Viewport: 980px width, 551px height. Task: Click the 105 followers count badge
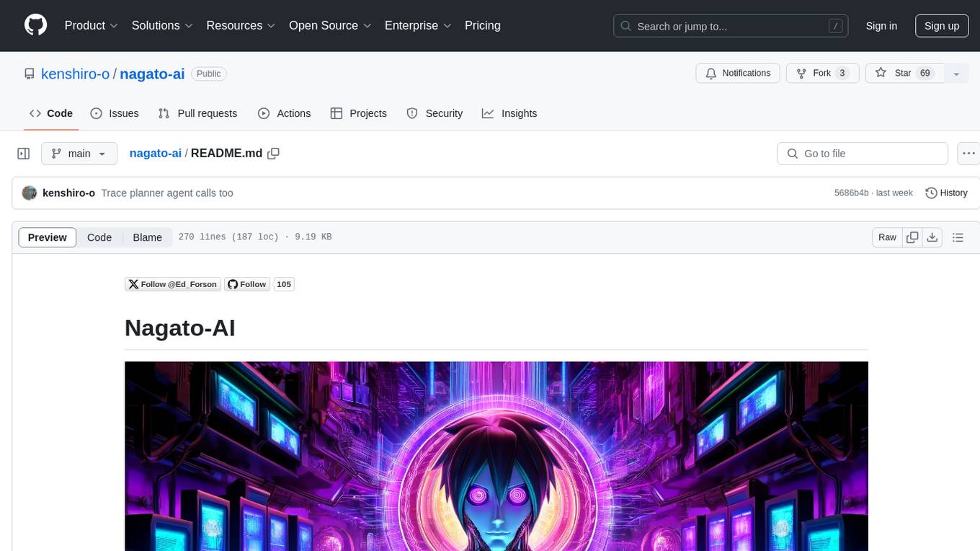click(x=284, y=284)
